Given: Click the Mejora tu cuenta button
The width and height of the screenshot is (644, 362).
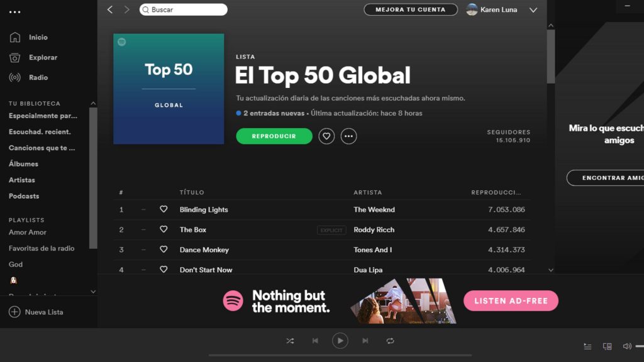Looking at the screenshot, I should tap(410, 9).
